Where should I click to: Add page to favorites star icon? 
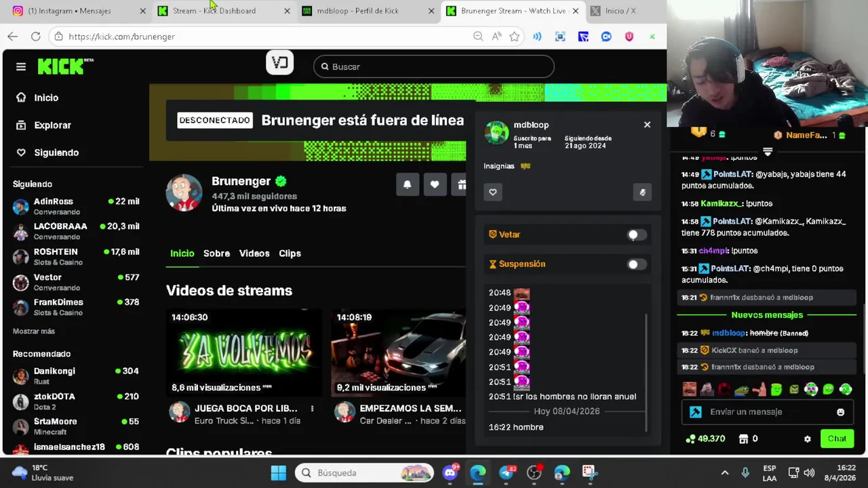pyautogui.click(x=515, y=37)
